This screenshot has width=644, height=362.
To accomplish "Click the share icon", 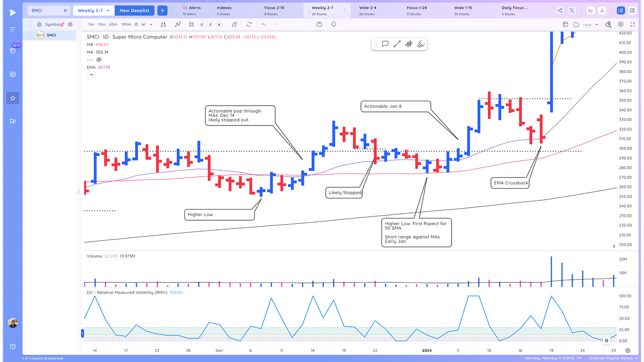I will pyautogui.click(x=560, y=11).
